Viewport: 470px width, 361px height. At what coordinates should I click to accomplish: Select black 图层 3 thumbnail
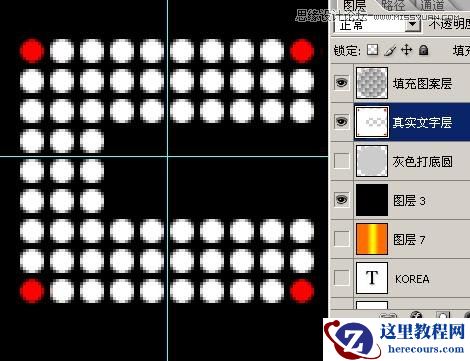tap(372, 200)
